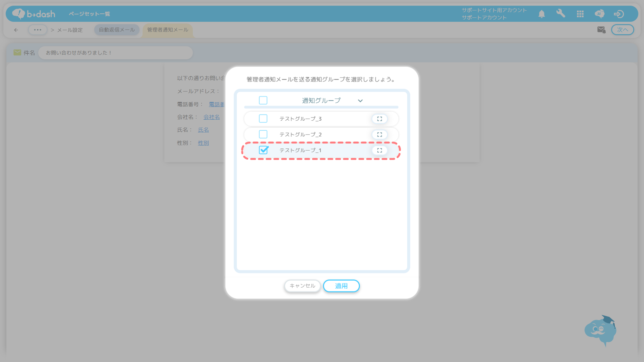
Task: Expand details for テストグループ_3
Action: click(x=379, y=119)
